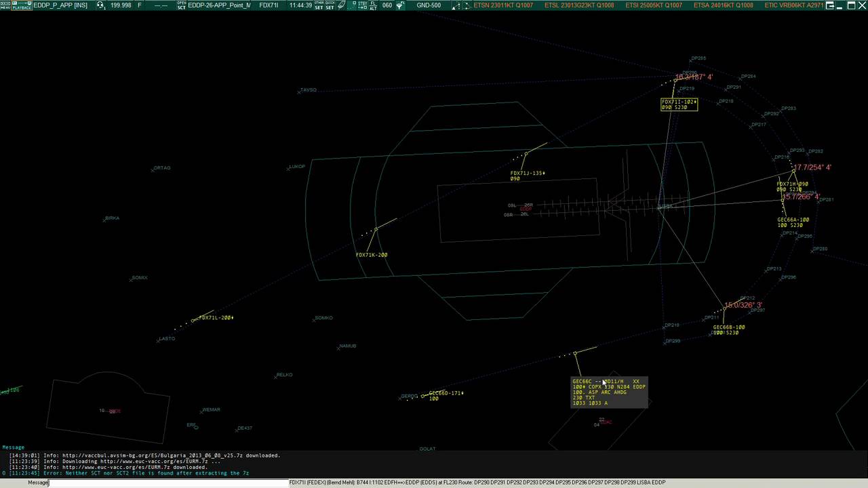This screenshot has height=488, width=868.
Task: Click the second distance tool icon
Action: [x=466, y=5]
